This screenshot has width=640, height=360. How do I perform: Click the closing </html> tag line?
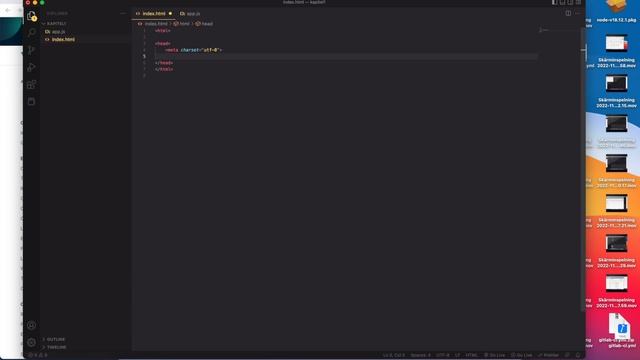[x=164, y=69]
